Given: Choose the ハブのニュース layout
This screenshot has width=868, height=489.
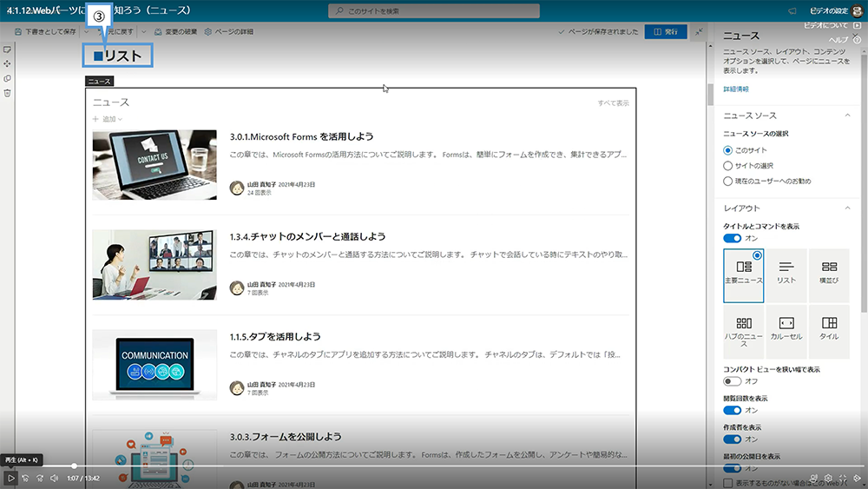Looking at the screenshot, I should 744,332.
